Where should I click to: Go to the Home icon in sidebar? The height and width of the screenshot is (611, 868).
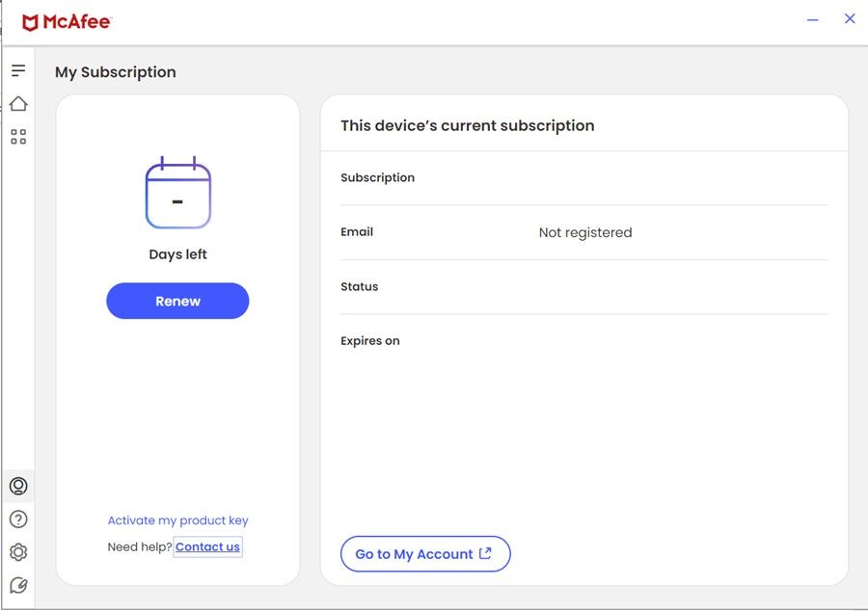18,104
